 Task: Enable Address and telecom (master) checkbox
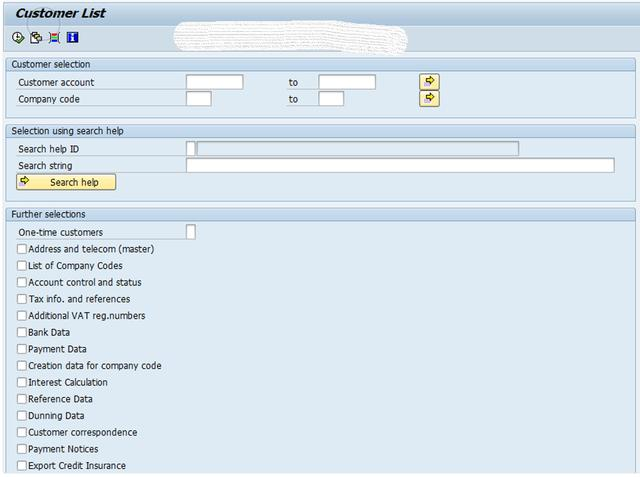point(22,249)
